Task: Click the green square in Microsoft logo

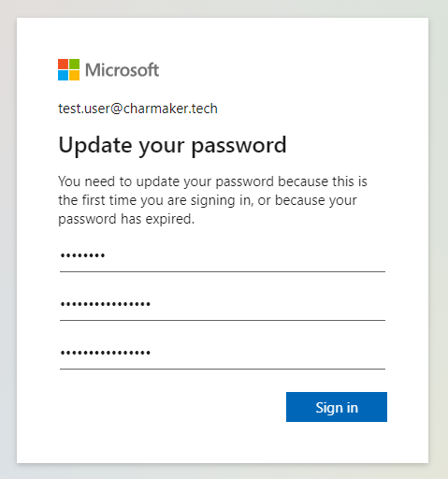Action: coord(74,64)
